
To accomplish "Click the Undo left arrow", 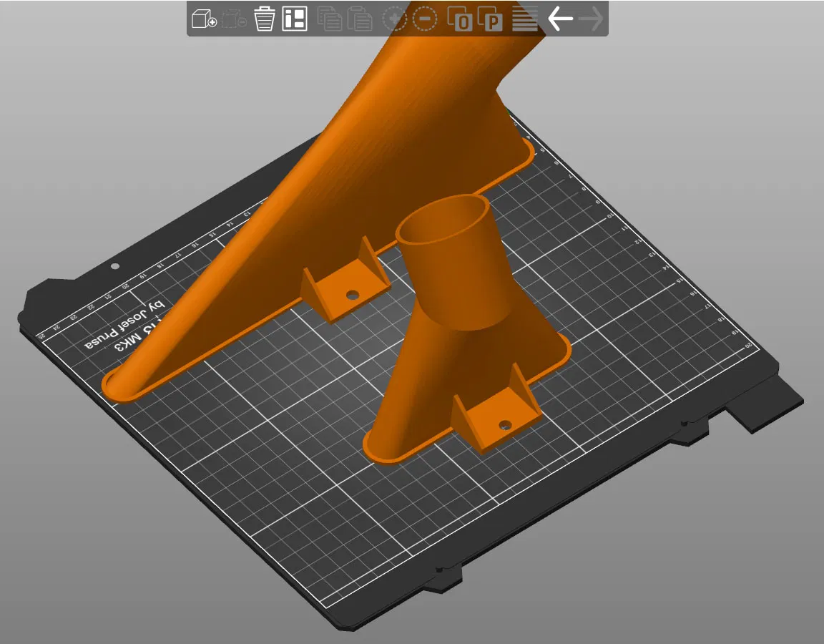I will (x=560, y=19).
